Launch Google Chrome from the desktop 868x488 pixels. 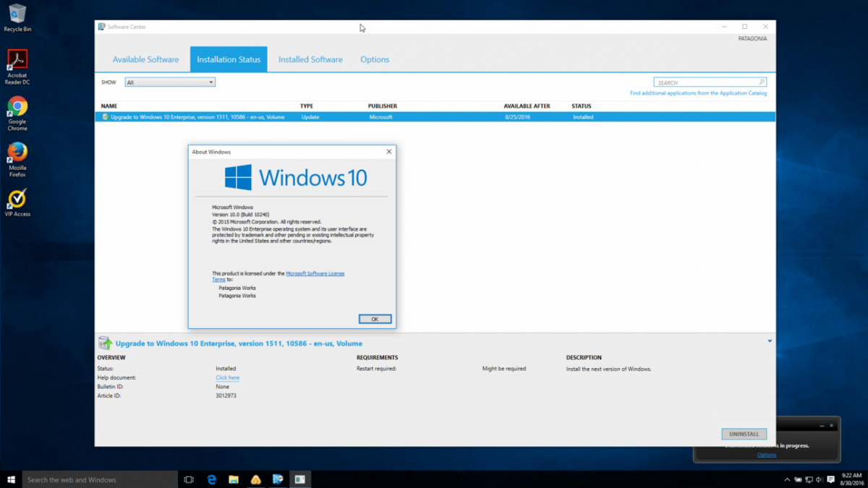[17, 108]
